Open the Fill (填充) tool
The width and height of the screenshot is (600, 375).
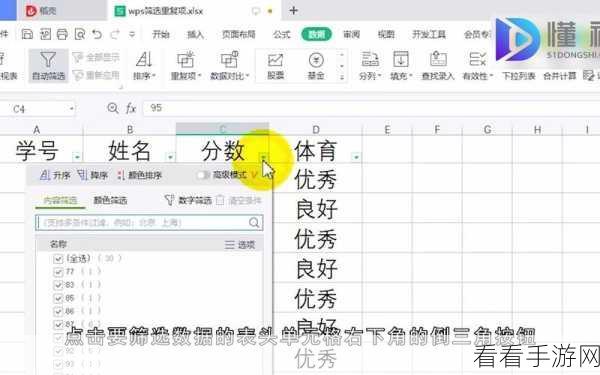(x=401, y=65)
